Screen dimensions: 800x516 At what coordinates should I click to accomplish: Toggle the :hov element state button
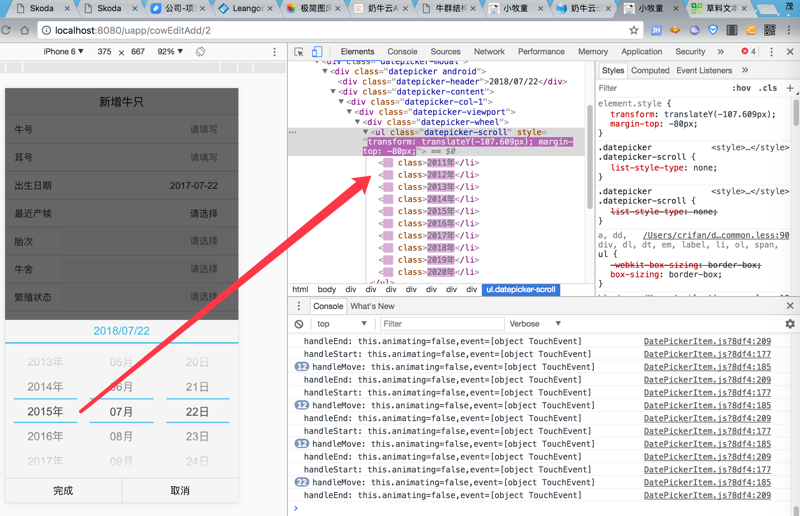[x=741, y=88]
